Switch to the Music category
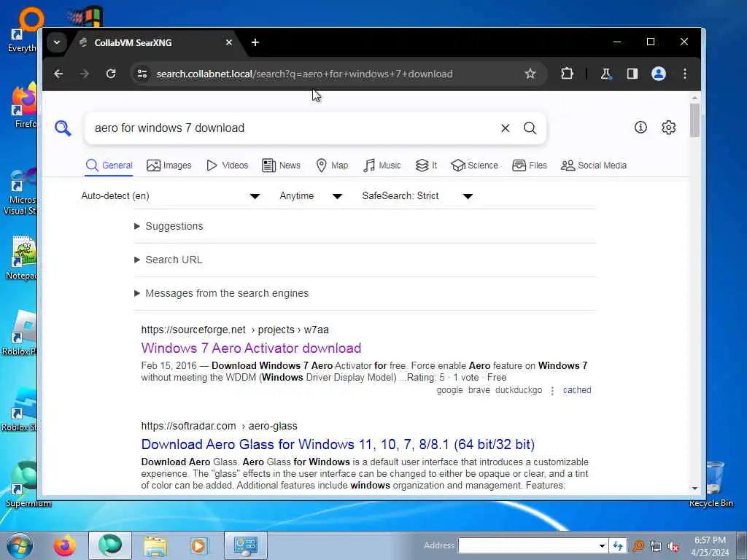747x560 pixels. coord(382,166)
